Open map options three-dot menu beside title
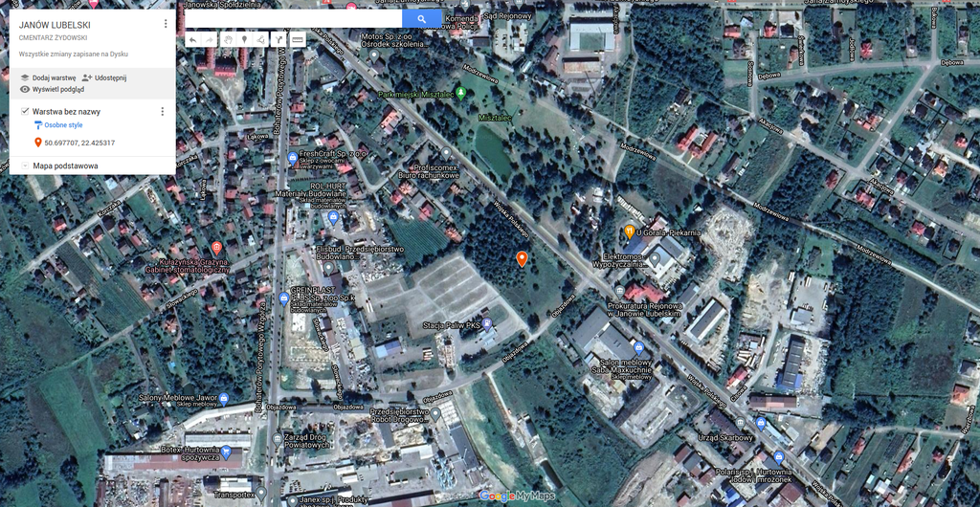Viewport: 980px width, 507px height. 165,24
